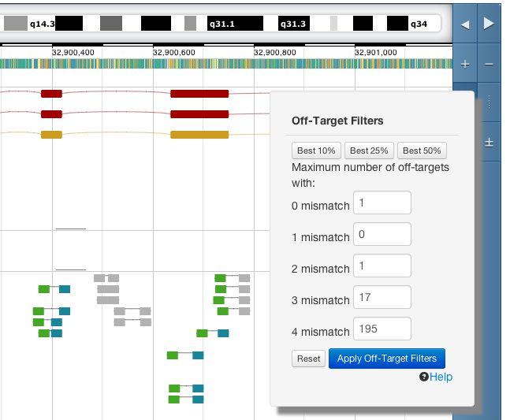Zoom in with the plus button
The width and height of the screenshot is (510, 420).
(x=465, y=64)
